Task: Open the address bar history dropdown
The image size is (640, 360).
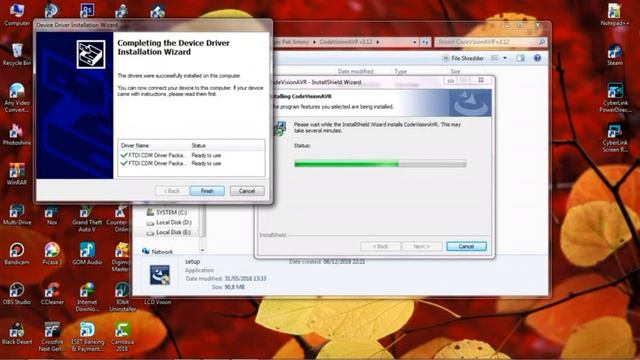Action: [414, 42]
